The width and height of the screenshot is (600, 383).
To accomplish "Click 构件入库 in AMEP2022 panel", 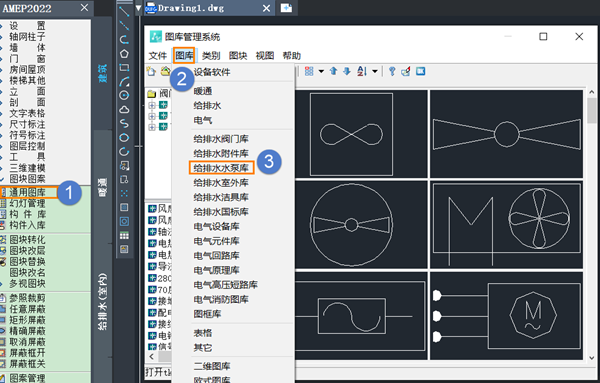I will pyautogui.click(x=27, y=225).
